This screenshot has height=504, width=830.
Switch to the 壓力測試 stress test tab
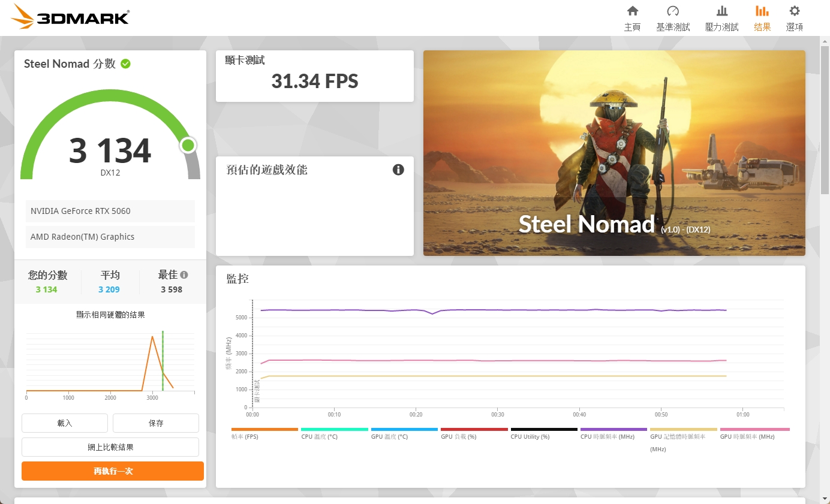coord(722,19)
